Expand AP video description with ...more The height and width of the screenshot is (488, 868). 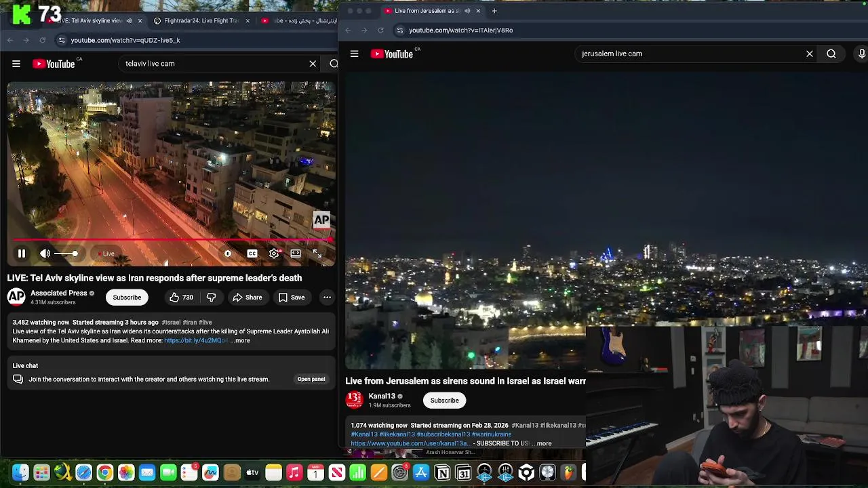(x=240, y=340)
